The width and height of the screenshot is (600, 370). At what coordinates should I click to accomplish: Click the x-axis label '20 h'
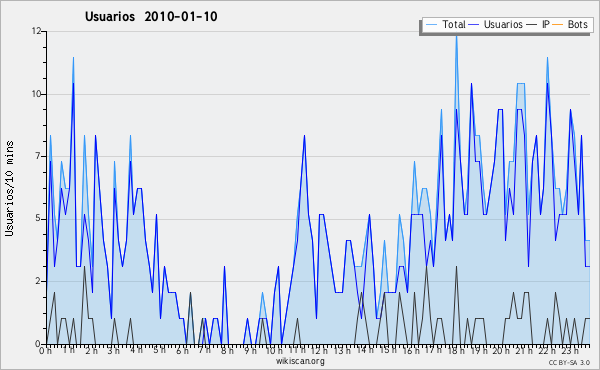point(501,350)
